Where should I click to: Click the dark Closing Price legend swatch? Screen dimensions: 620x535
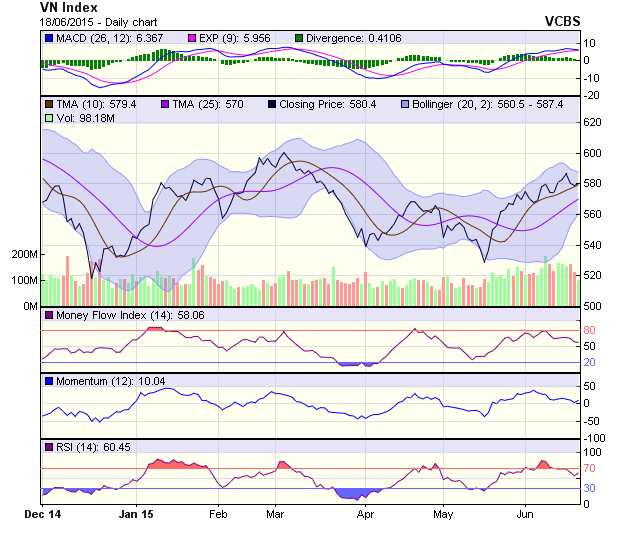[272, 104]
